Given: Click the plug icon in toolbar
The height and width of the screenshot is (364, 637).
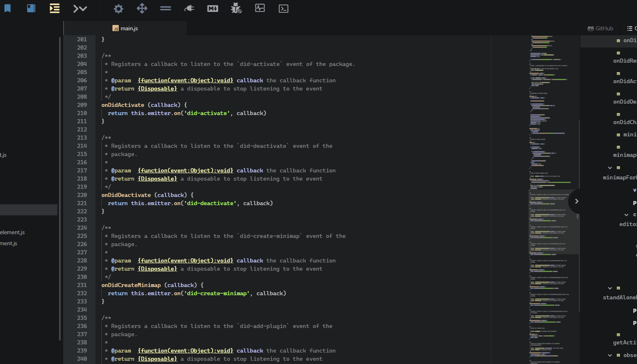Looking at the screenshot, I should pos(189,8).
